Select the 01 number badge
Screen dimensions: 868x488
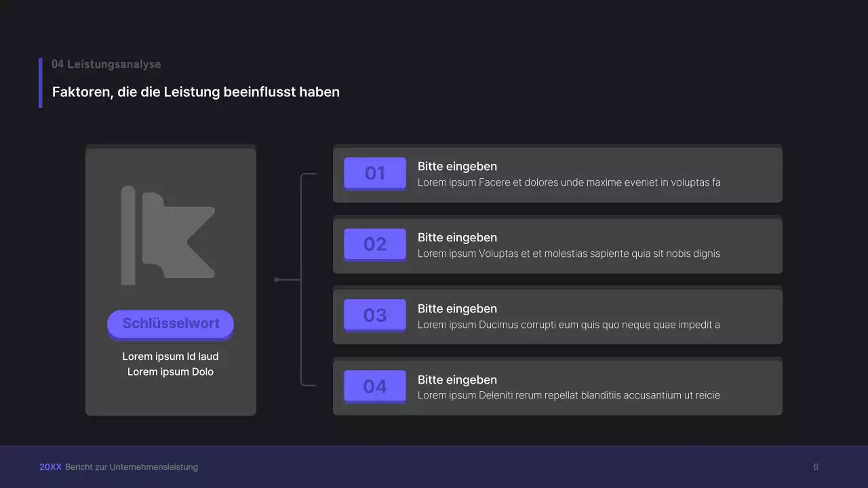tap(375, 174)
